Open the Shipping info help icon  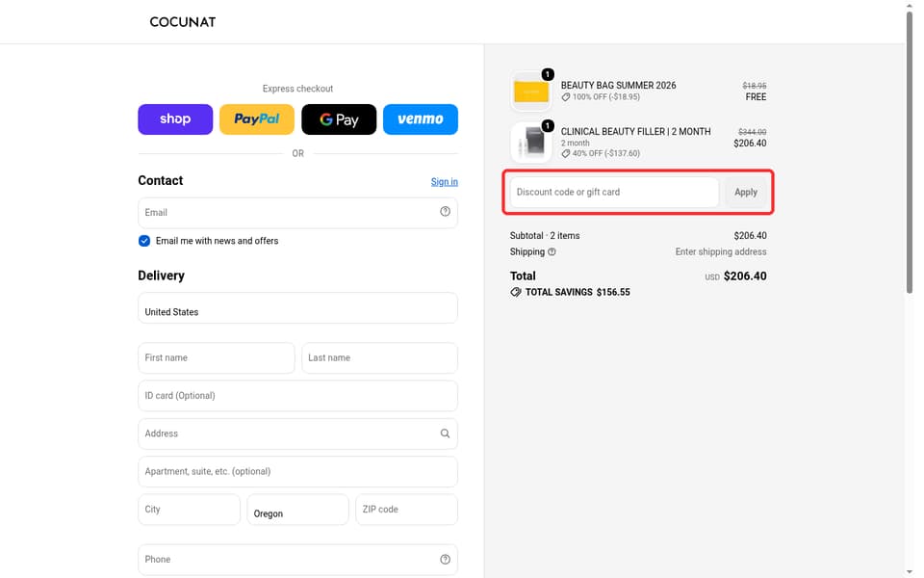coord(552,251)
